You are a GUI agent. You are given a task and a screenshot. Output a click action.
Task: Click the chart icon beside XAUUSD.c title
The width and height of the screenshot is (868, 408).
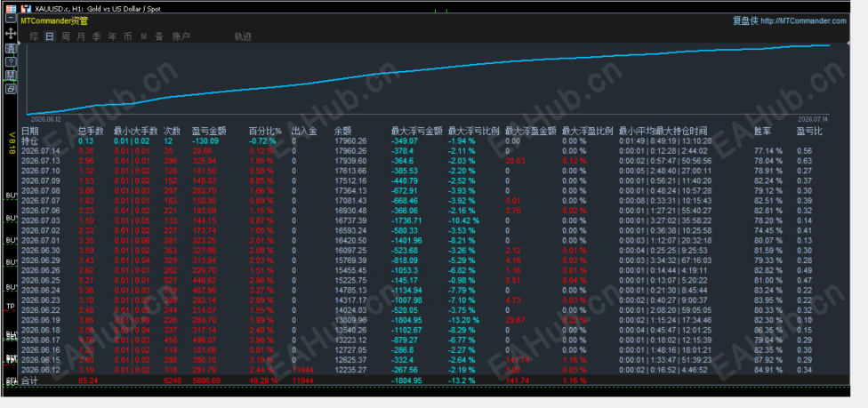26,9
